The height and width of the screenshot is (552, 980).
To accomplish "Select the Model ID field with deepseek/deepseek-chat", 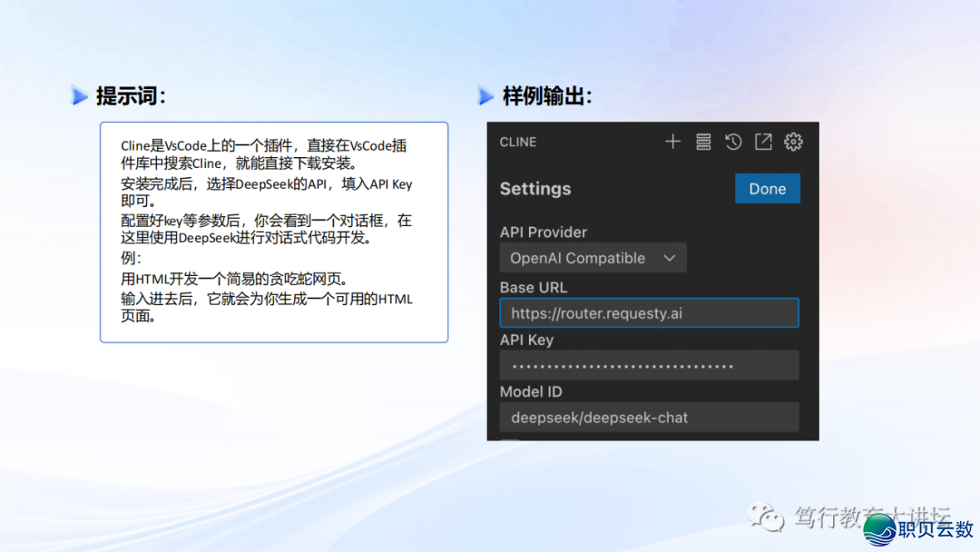I will coord(649,418).
